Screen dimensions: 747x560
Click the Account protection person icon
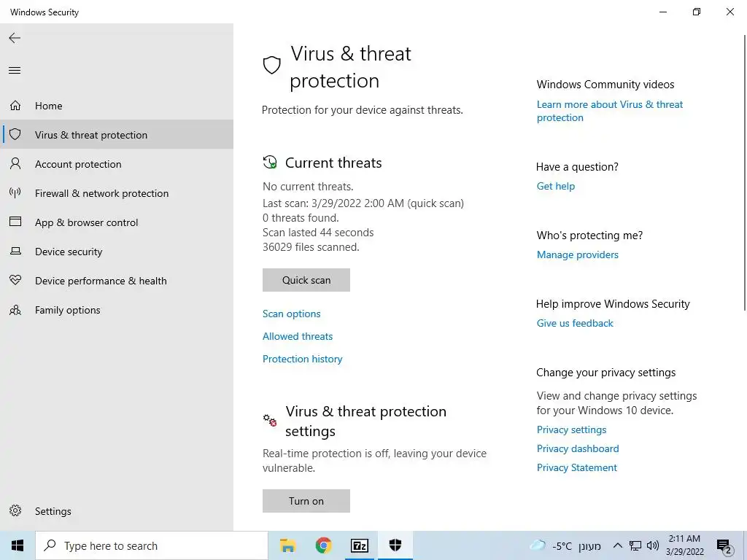[15, 164]
